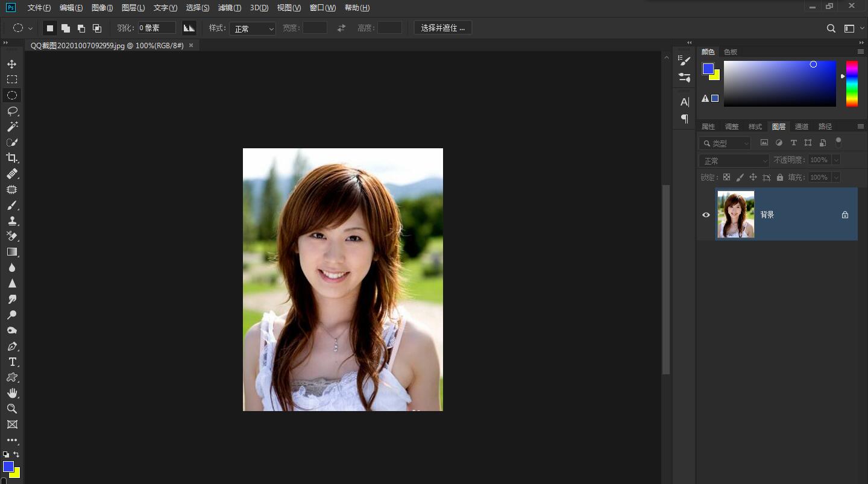868x484 pixels.
Task: Open the 滤镜(T) menu
Action: [229, 8]
